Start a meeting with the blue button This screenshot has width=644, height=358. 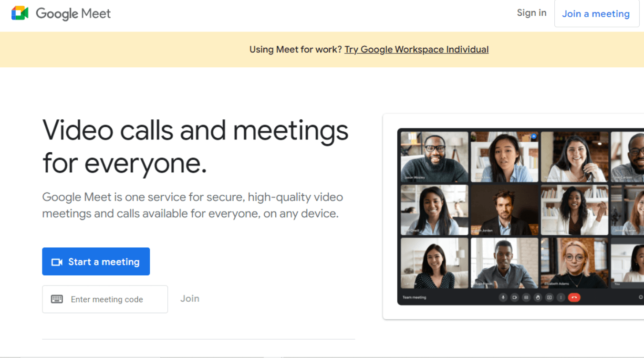(x=96, y=262)
